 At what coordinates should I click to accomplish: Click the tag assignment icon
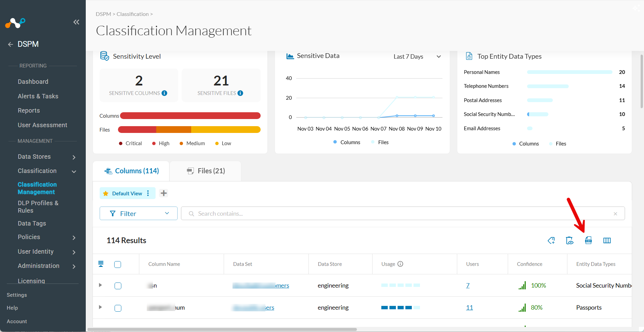[x=551, y=240]
